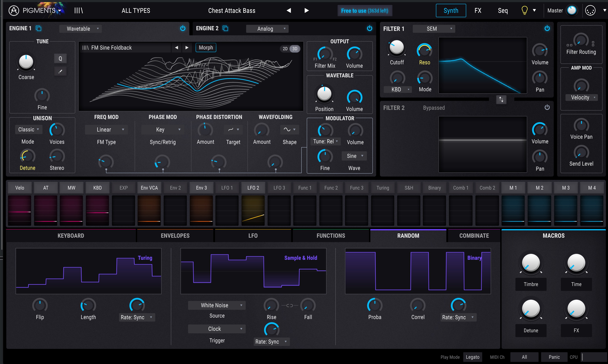Open wavetable browser icon beside FM Sine Foldback
The width and height of the screenshot is (608, 364).
coord(85,47)
